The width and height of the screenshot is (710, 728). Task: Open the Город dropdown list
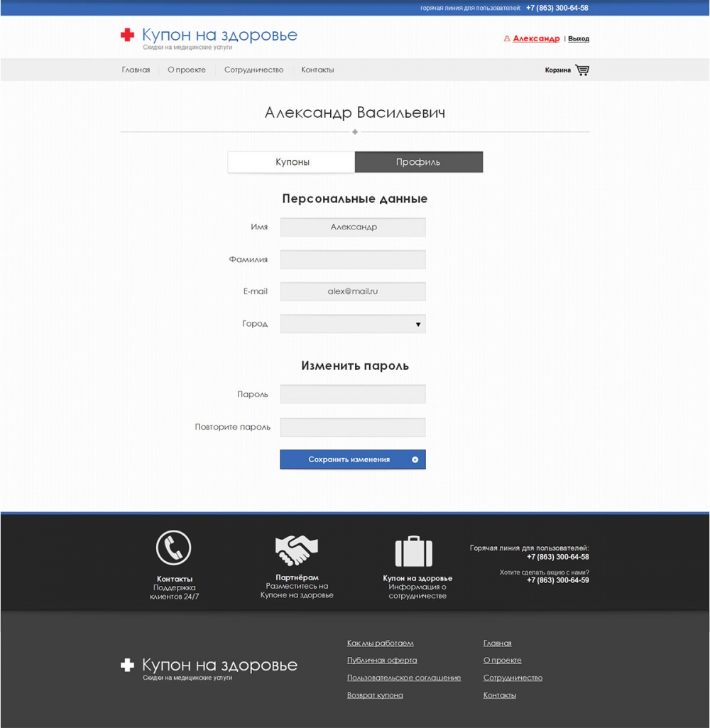coord(353,324)
